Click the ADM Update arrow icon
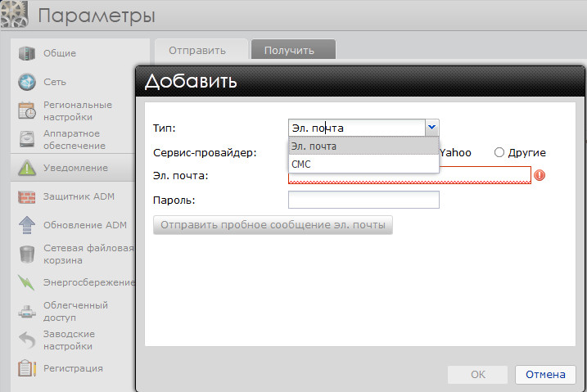587x392 pixels. pos(27,225)
